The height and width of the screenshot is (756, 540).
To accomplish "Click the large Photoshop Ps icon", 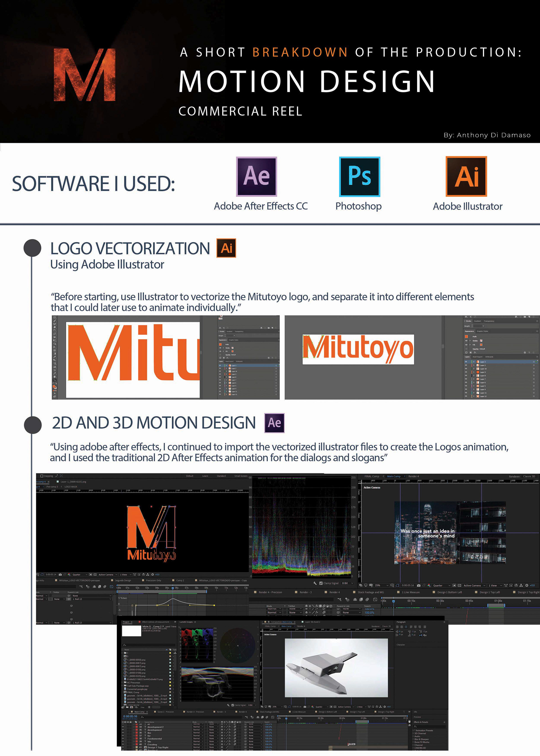I will (x=359, y=177).
